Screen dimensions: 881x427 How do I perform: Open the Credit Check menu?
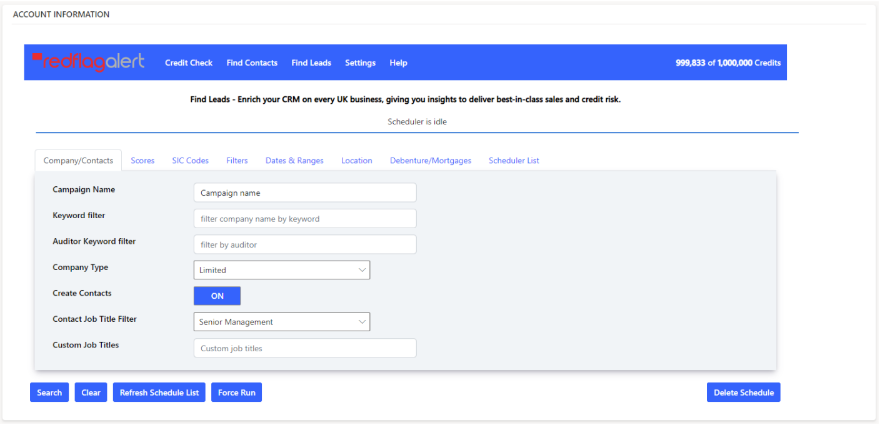coord(189,63)
